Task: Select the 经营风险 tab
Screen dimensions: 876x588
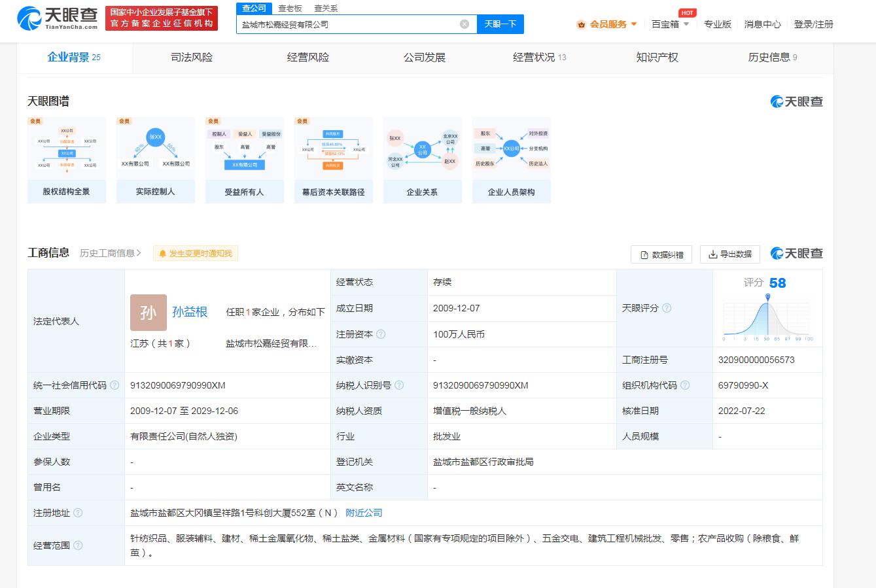Action: click(x=308, y=58)
